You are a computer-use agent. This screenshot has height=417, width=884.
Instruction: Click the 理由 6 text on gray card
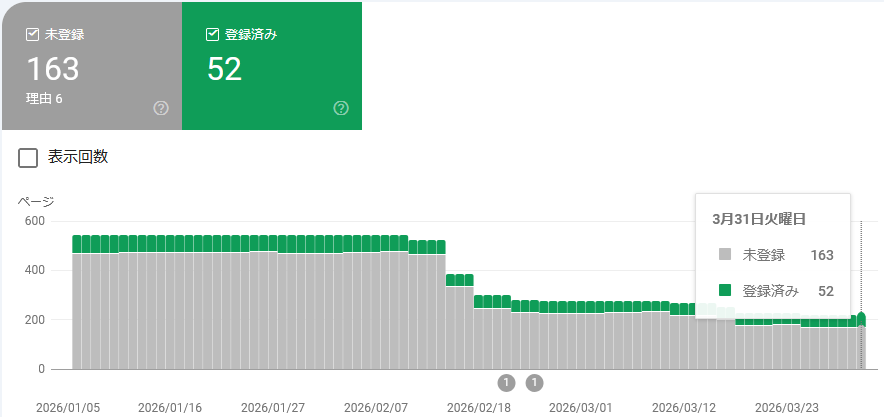[x=45, y=99]
